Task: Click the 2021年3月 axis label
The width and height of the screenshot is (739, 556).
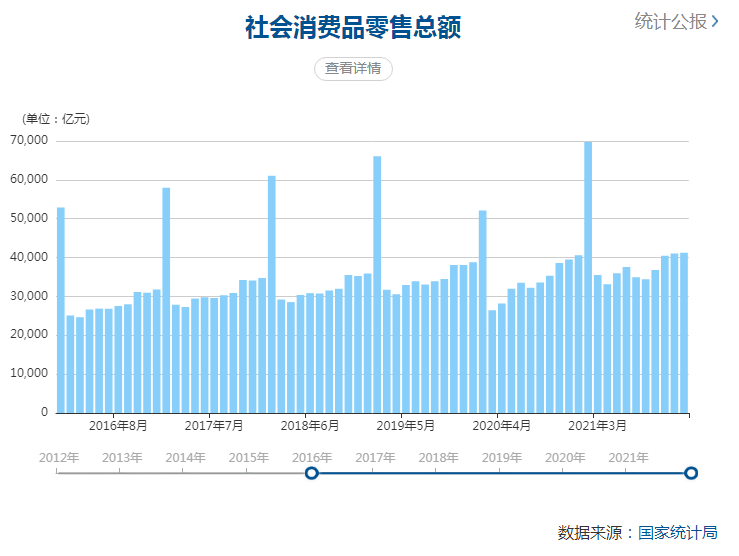Action: [598, 426]
